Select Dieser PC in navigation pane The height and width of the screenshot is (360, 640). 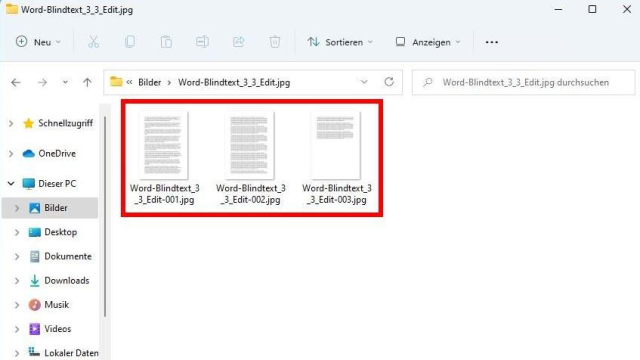[x=57, y=184]
